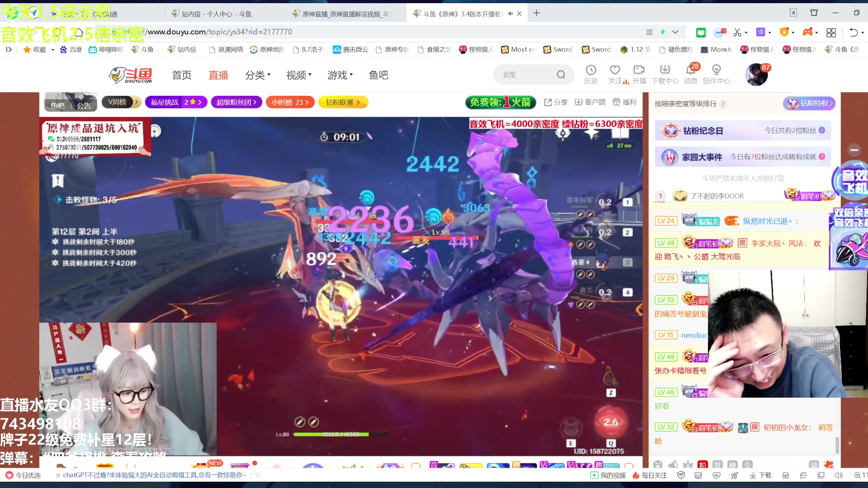Click the QR code icon in the address bar
Image resolution: width=868 pixels, height=488 pixels.
pyautogui.click(x=649, y=32)
